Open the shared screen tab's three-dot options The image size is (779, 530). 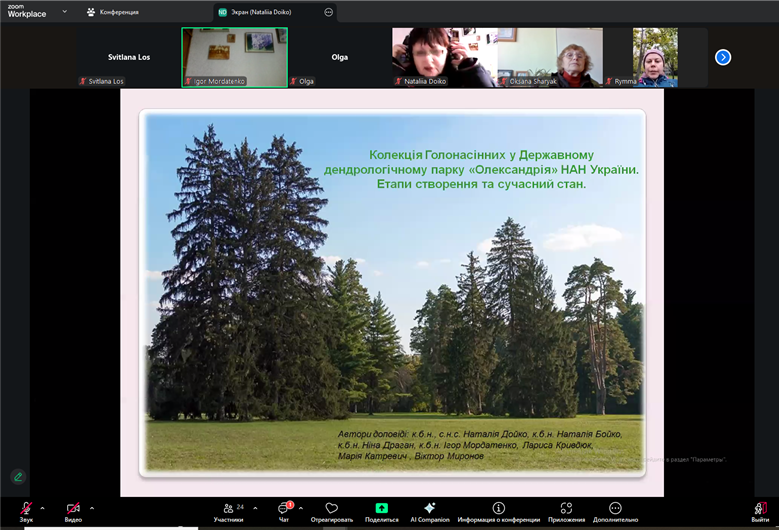[x=328, y=12]
